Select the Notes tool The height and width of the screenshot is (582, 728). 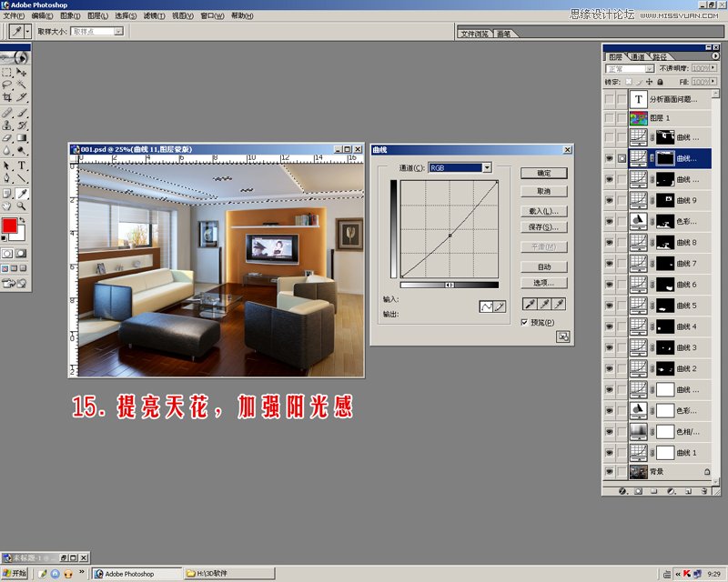(x=7, y=194)
